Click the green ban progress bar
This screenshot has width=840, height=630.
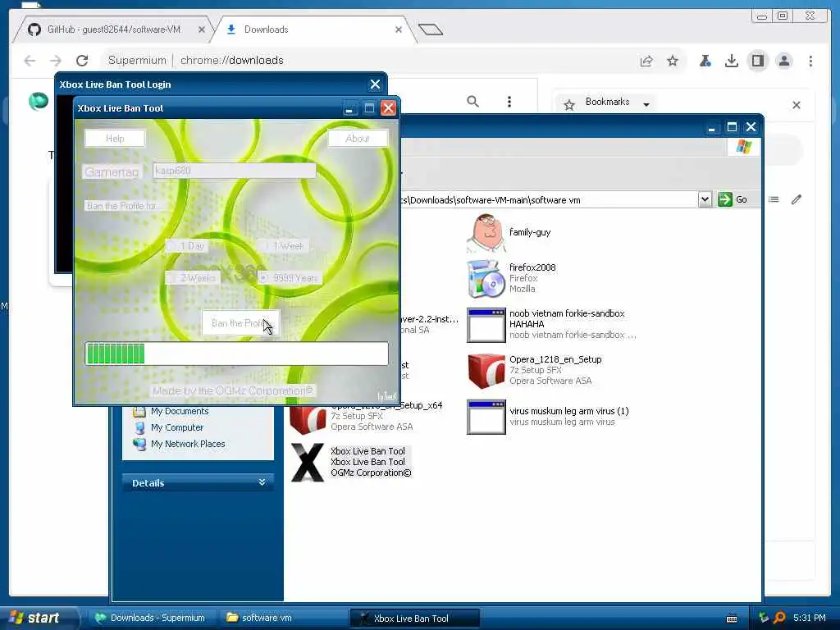click(236, 354)
